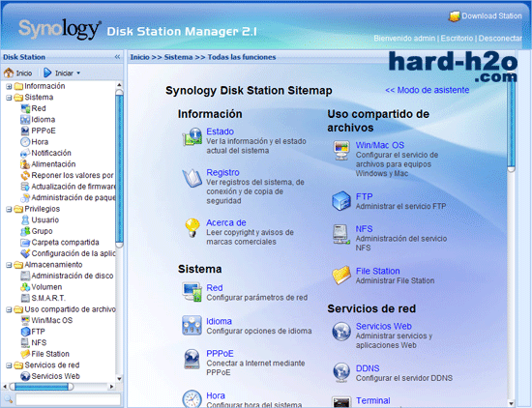Click the Servicios Web globe icon in sitemap
The height and width of the screenshot is (408, 532).
[341, 331]
